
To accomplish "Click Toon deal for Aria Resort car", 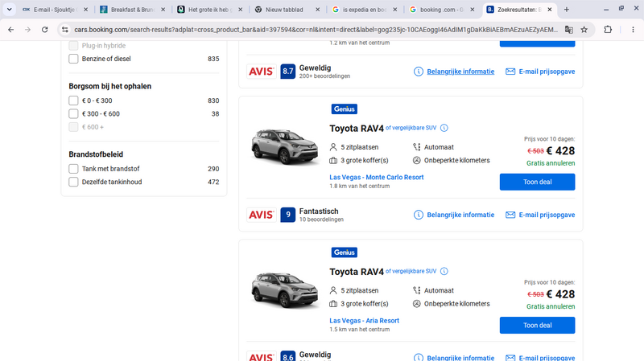I will pos(537,326).
